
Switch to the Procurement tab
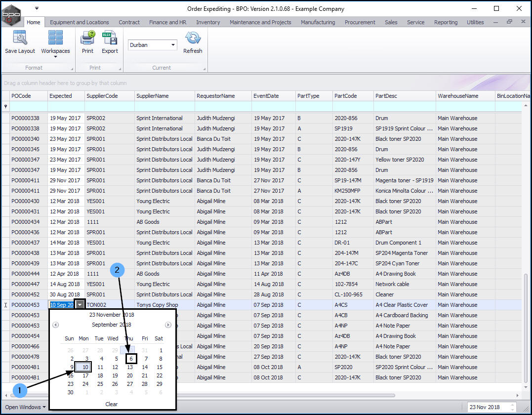360,22
